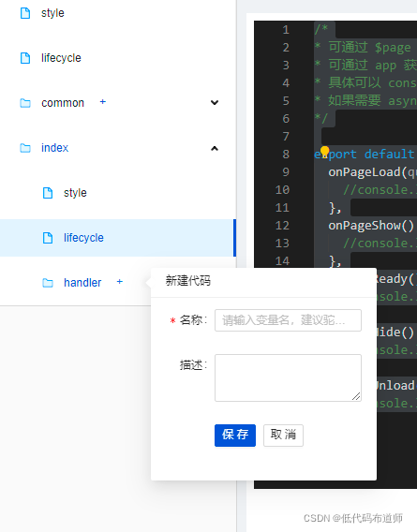
Task: Select the handler folder label
Action: tap(82, 283)
